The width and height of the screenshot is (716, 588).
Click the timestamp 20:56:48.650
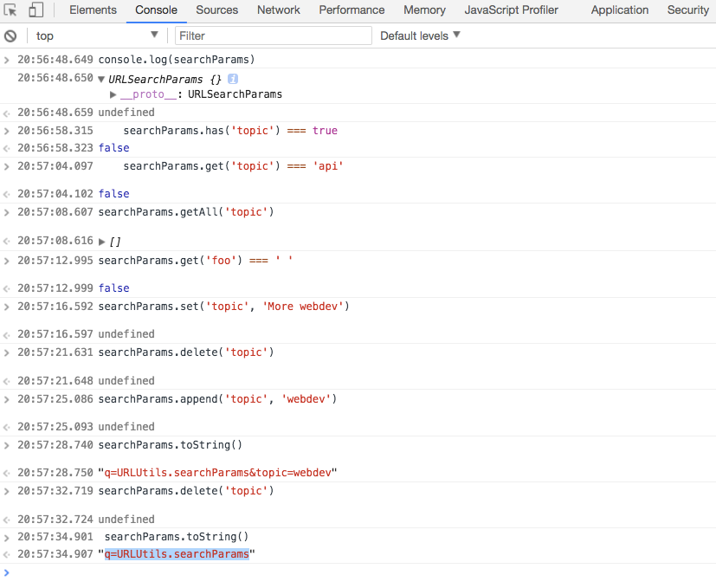55,78
